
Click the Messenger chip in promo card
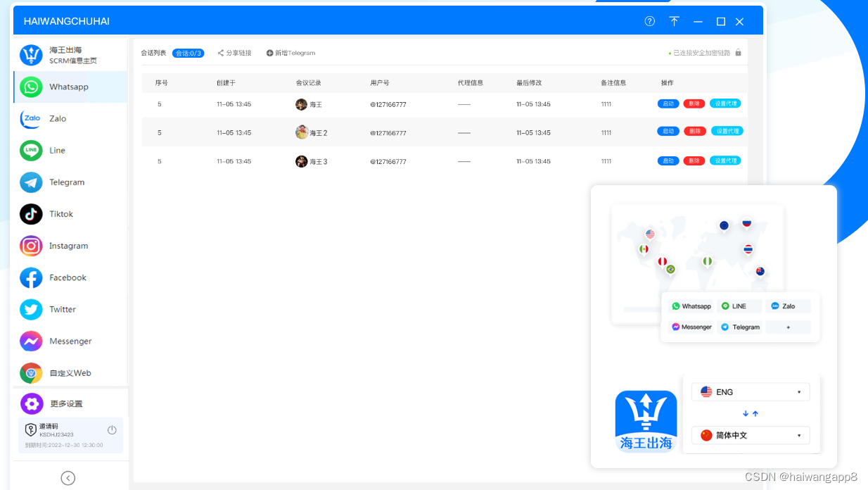[x=691, y=327]
